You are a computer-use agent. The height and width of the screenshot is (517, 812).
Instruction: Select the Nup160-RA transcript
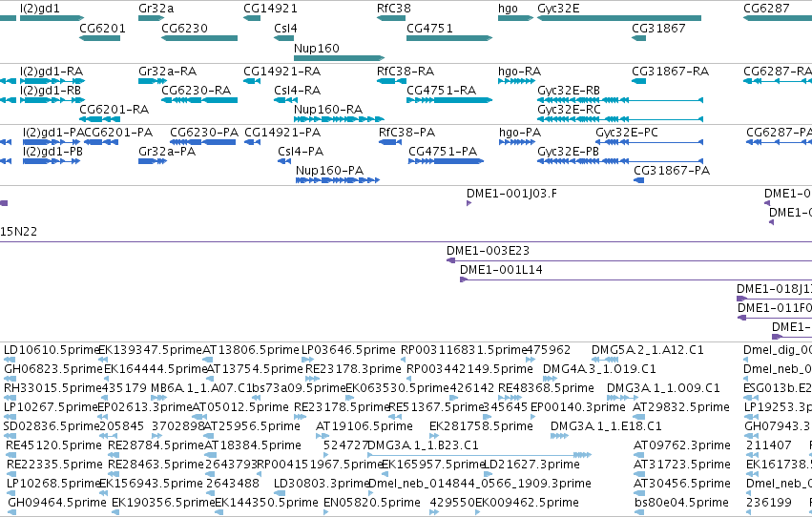[x=339, y=119]
